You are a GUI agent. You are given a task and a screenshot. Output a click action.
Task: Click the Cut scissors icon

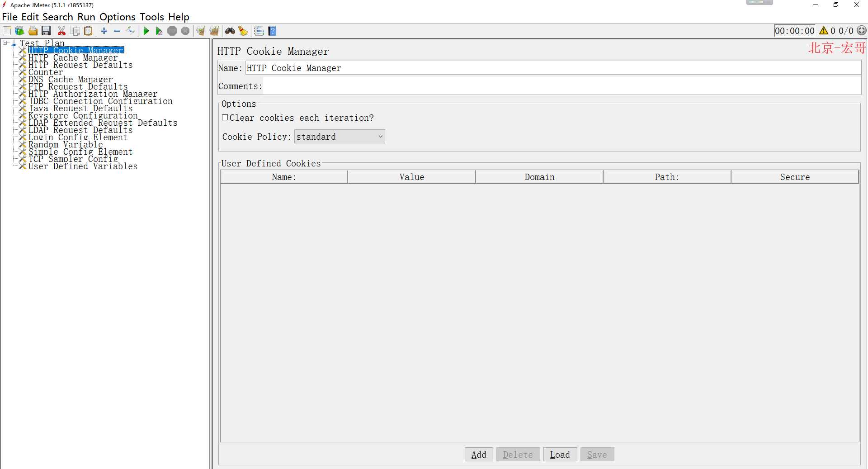62,31
